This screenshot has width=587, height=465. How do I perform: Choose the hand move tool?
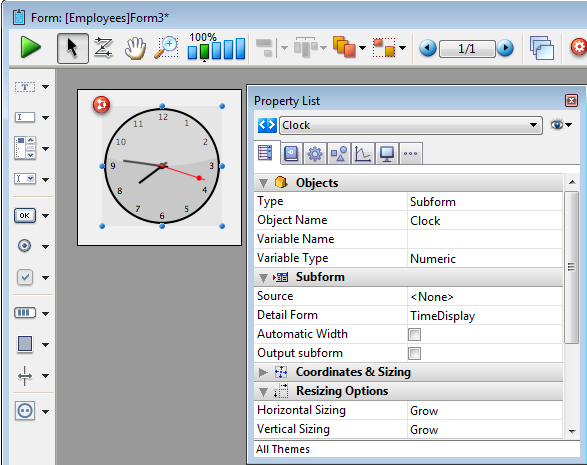click(x=135, y=48)
